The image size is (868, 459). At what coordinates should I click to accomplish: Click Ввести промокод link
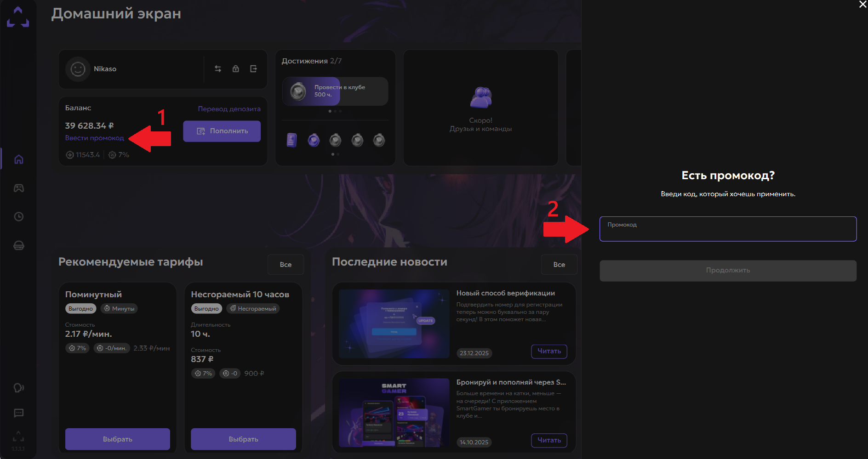(x=95, y=138)
